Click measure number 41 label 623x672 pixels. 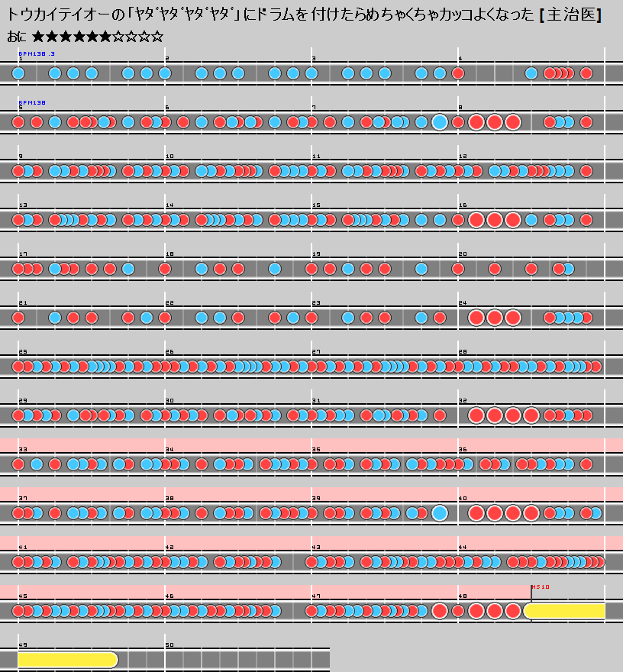[23, 548]
